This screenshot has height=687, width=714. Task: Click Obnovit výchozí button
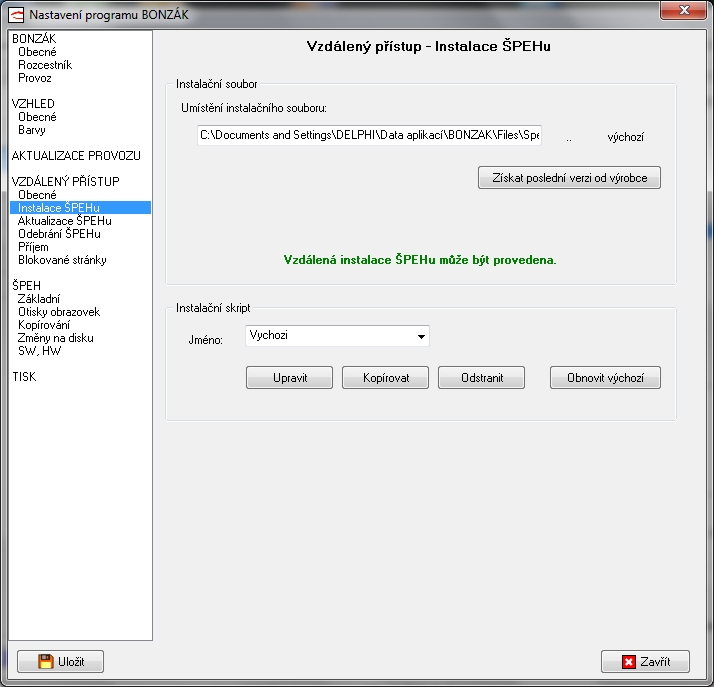(605, 377)
